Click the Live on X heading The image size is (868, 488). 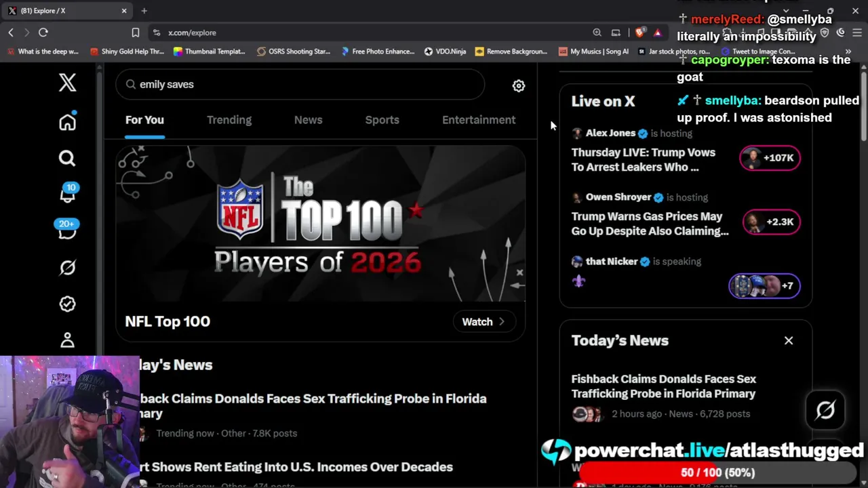tap(604, 101)
